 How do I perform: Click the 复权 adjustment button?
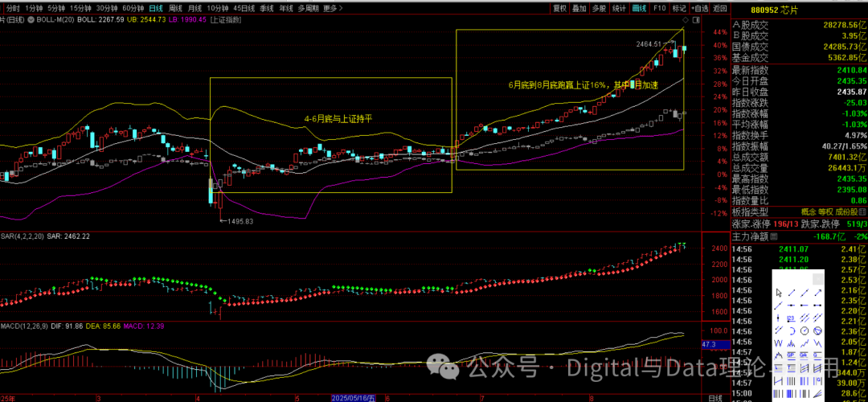[x=560, y=8]
